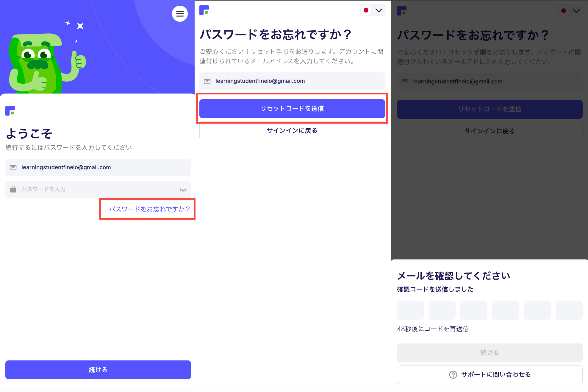Expand the language chevron on the middle screen

pos(379,10)
